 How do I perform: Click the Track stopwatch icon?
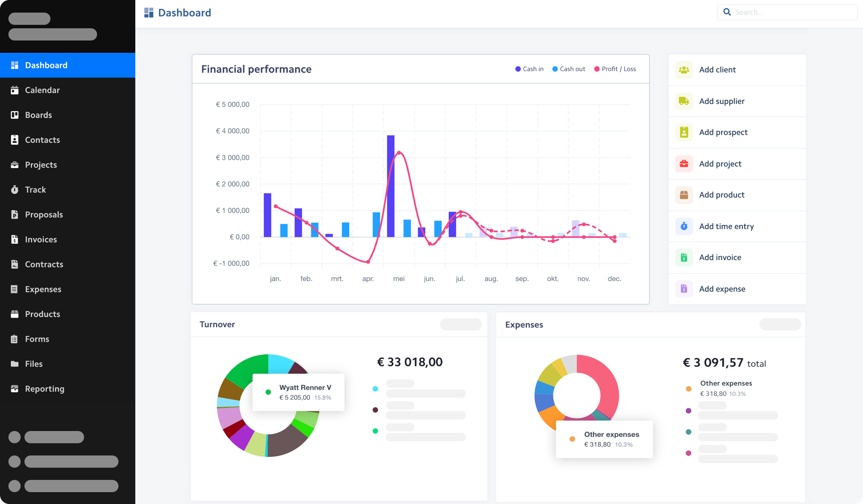(x=15, y=189)
